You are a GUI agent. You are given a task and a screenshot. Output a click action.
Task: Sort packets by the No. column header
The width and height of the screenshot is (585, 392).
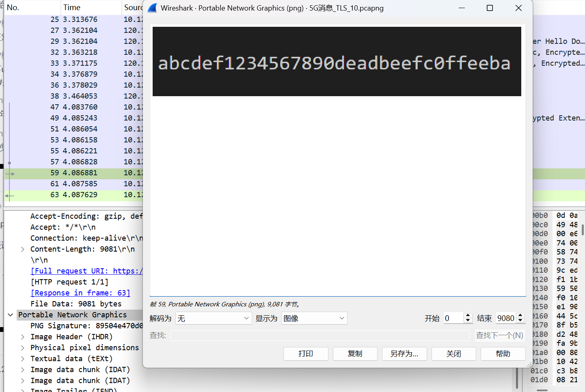click(x=32, y=7)
